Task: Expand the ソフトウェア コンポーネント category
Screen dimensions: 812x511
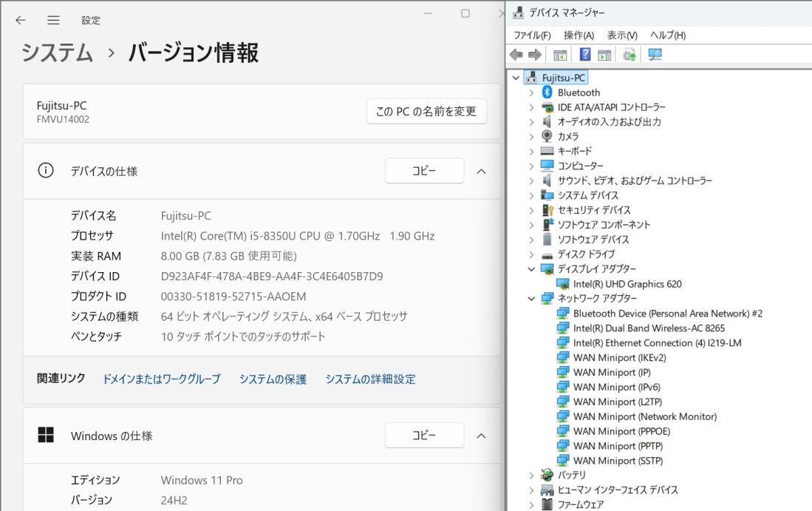Action: (x=531, y=225)
